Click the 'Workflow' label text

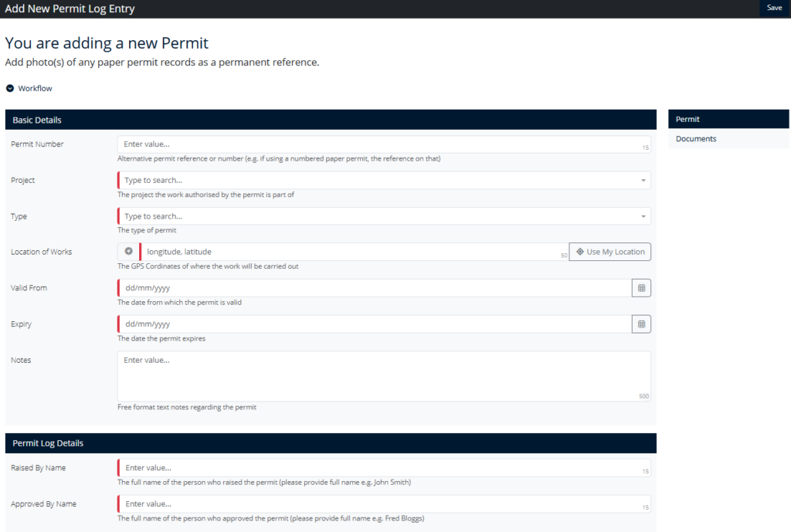tap(35, 88)
